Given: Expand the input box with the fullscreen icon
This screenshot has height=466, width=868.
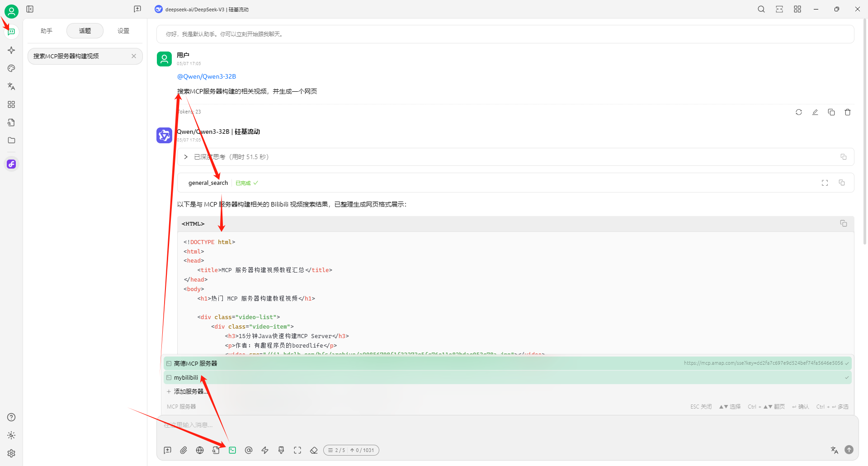Looking at the screenshot, I should (x=297, y=450).
